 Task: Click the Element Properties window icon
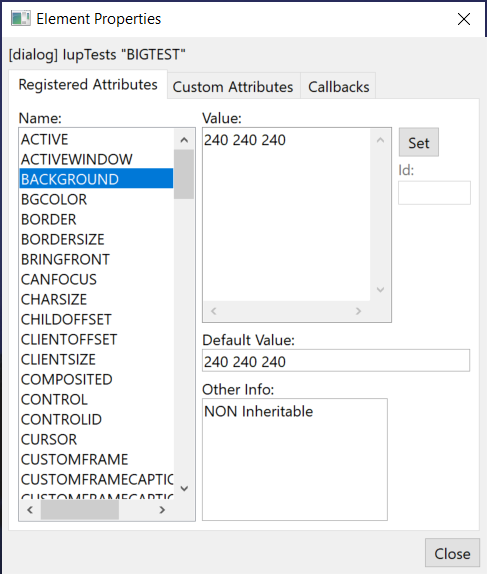(x=21, y=18)
